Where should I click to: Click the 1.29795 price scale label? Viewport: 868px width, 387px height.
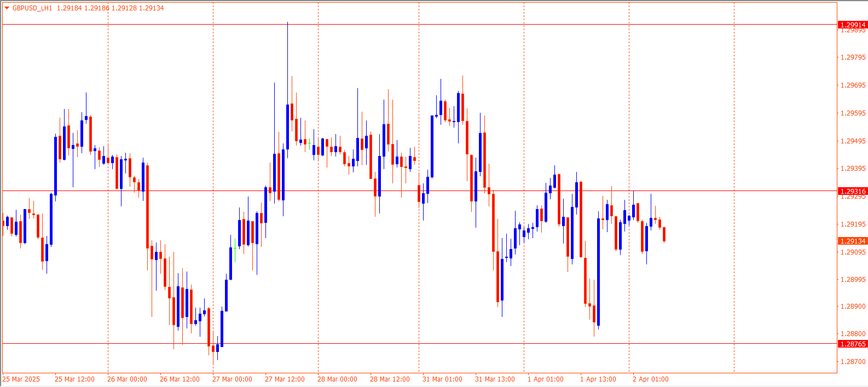(853, 57)
